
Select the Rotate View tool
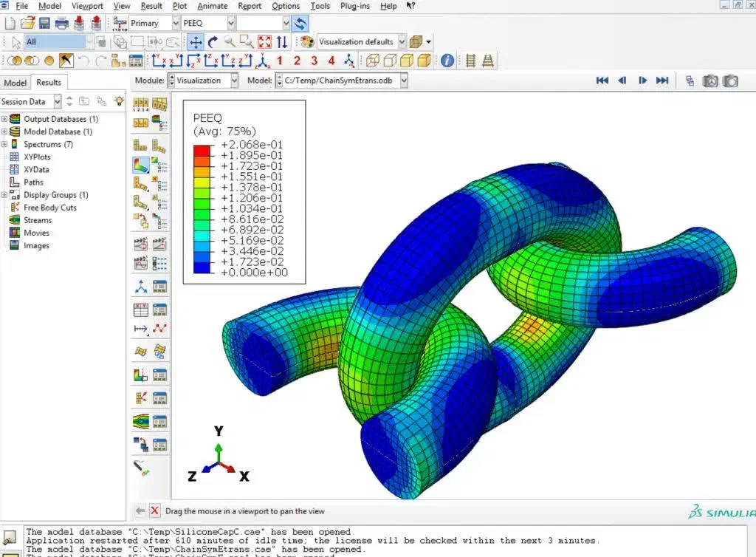[x=213, y=42]
